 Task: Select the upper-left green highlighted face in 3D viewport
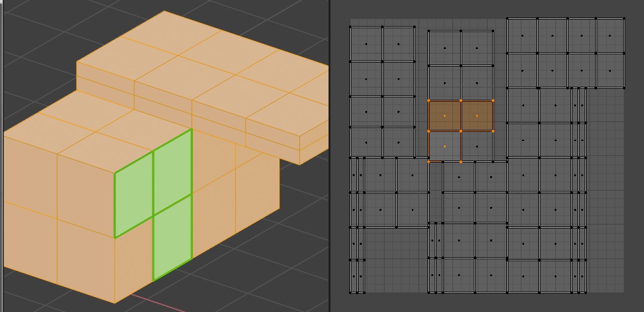[x=134, y=194]
